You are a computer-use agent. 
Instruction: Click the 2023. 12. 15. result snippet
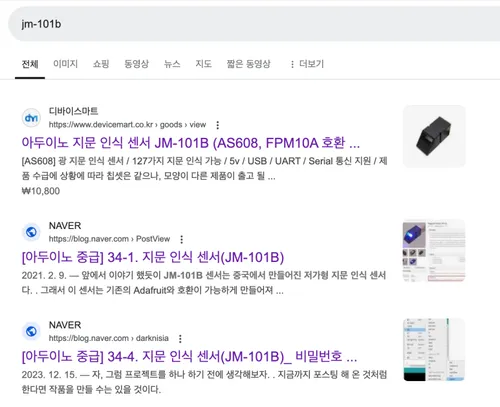(x=204, y=382)
